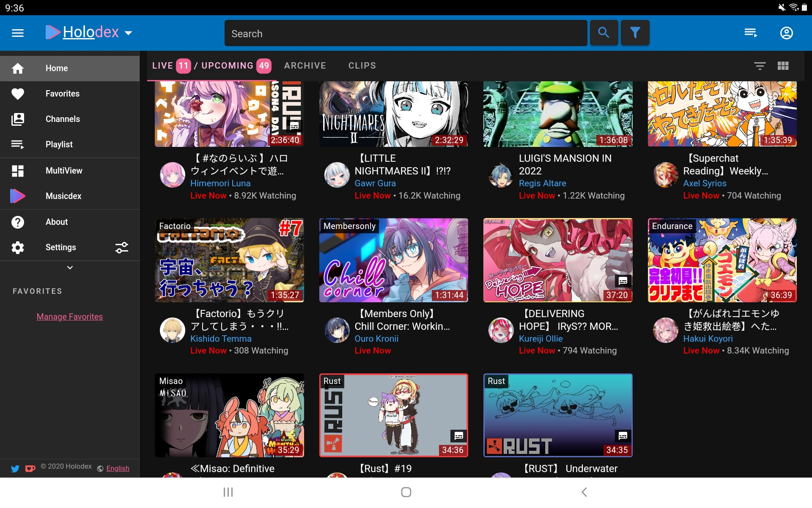This screenshot has height=508, width=812.
Task: Open Musicdex in the sidebar
Action: (63, 196)
